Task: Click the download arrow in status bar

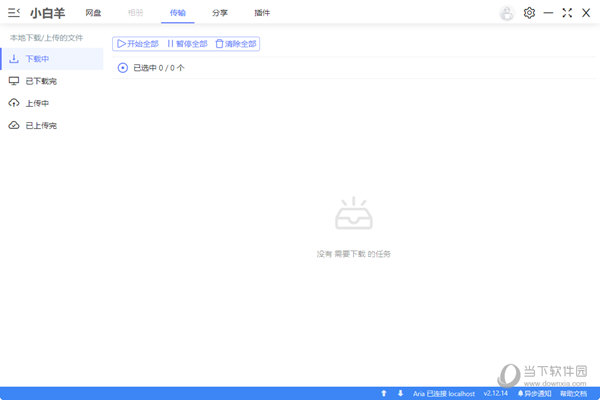Action: (x=400, y=393)
